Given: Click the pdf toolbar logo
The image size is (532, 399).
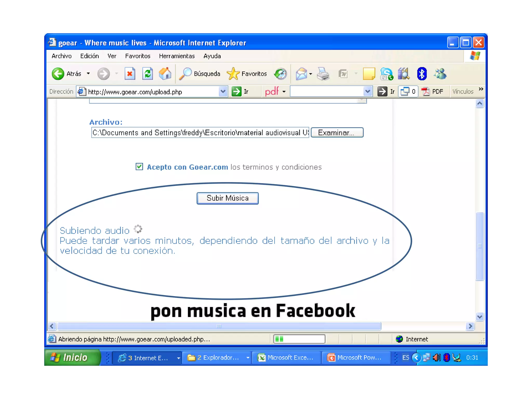Looking at the screenshot, I should (x=272, y=91).
